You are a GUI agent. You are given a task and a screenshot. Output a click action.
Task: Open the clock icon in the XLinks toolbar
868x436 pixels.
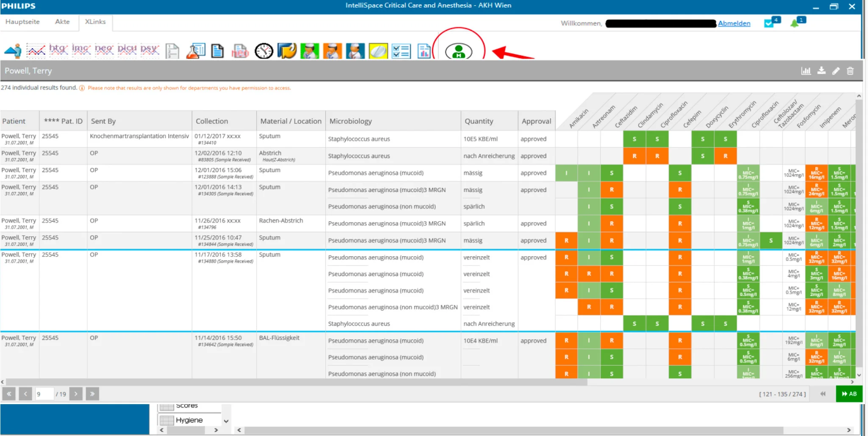tap(264, 51)
